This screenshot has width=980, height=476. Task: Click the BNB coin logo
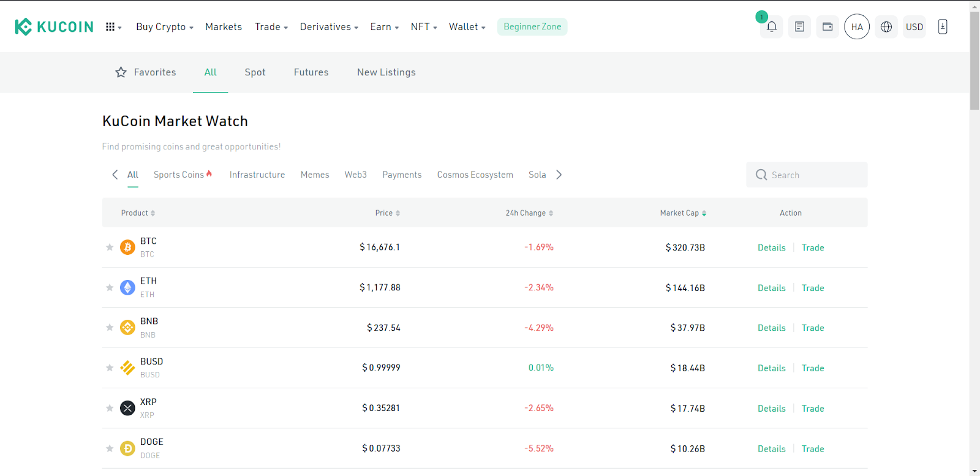coord(127,328)
